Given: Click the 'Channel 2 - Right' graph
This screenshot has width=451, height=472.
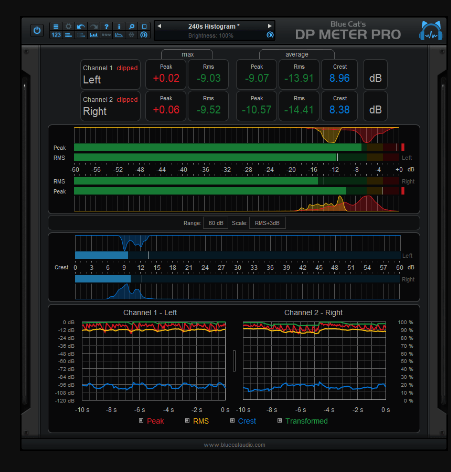Looking at the screenshot, I should (x=315, y=361).
